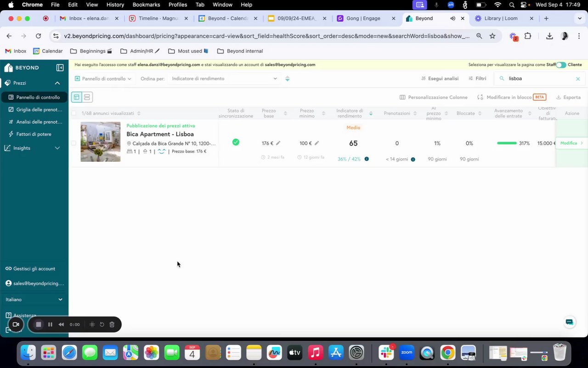Open sales@beyondpricing account entry in sidebar
This screenshot has width=588, height=368.
pos(34,283)
